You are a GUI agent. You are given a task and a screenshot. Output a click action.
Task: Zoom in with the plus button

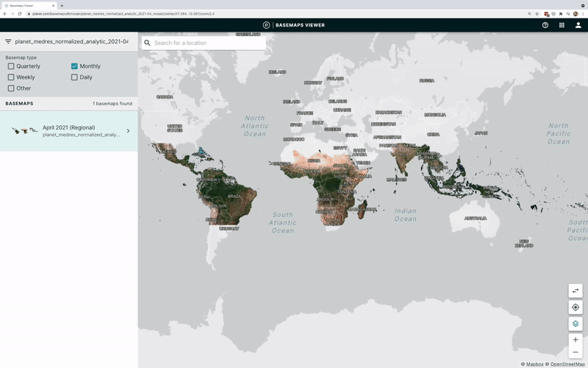[576, 340]
